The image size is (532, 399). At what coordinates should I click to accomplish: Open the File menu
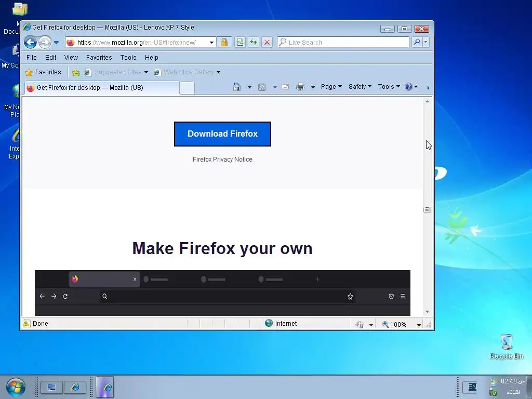tap(32, 57)
